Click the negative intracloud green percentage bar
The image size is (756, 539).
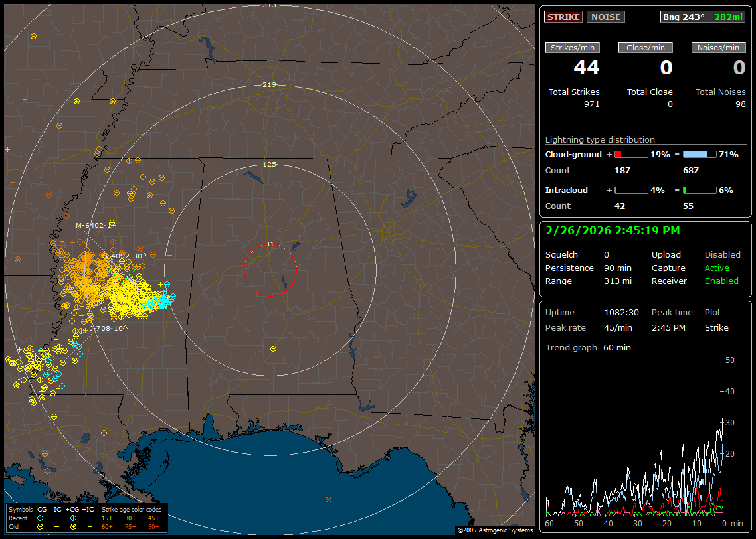click(700, 190)
